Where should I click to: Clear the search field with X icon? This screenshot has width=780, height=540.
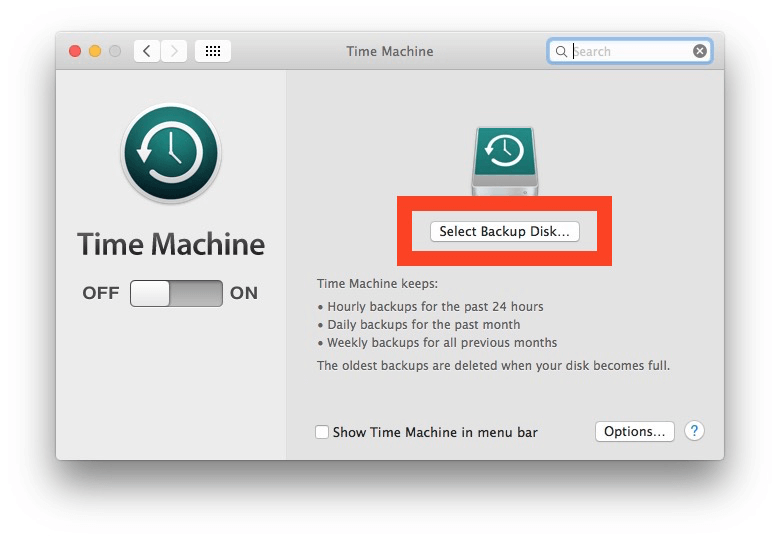pos(700,51)
